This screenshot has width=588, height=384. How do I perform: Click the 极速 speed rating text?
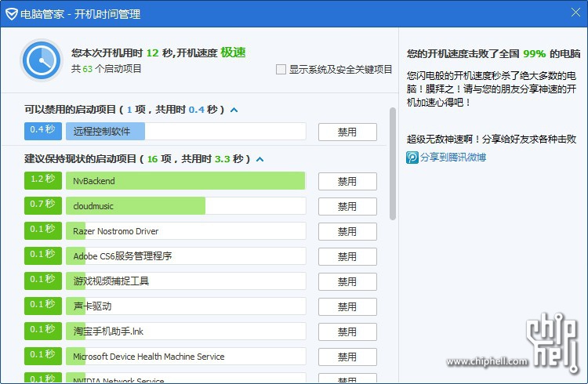point(233,53)
